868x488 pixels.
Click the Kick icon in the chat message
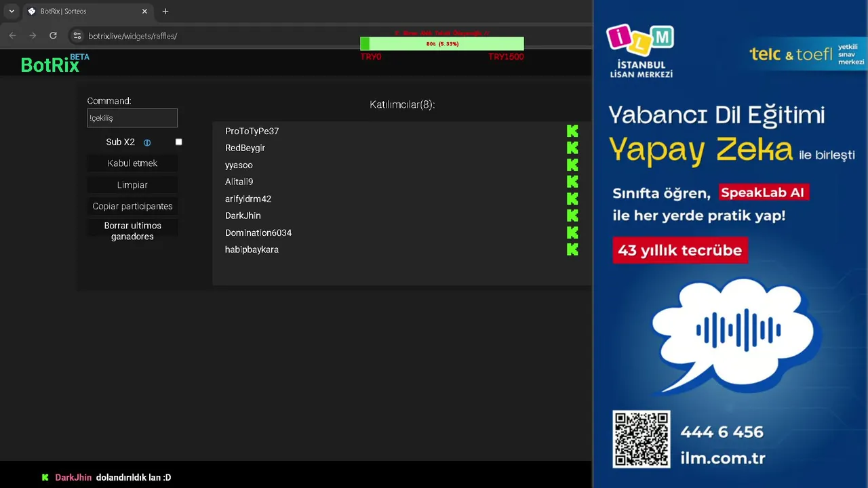(x=45, y=478)
